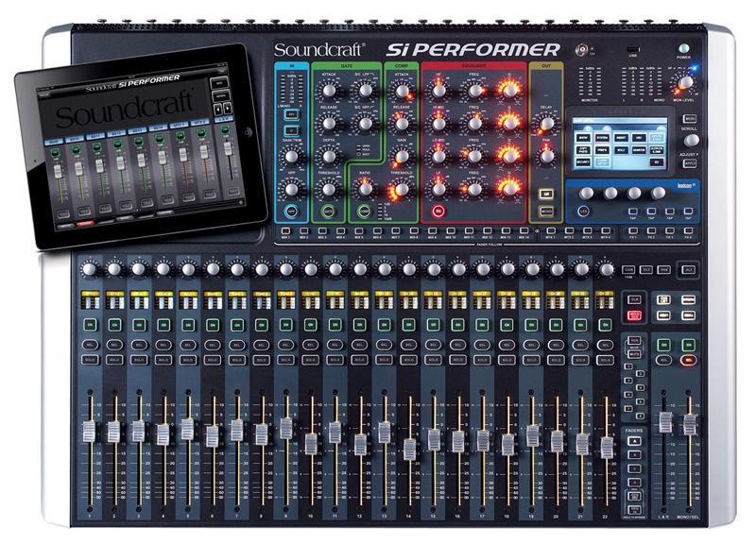
Task: Click the ALT button
Action: pos(689,270)
